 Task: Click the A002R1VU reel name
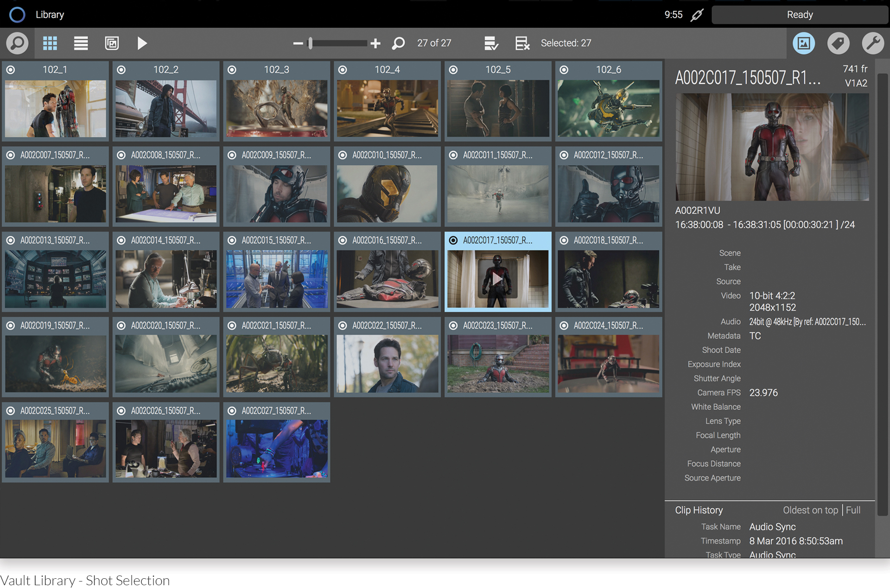(698, 211)
